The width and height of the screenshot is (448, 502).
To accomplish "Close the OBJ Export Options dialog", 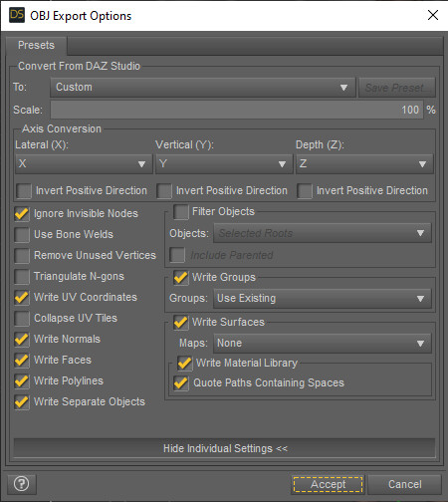I will [x=433, y=15].
